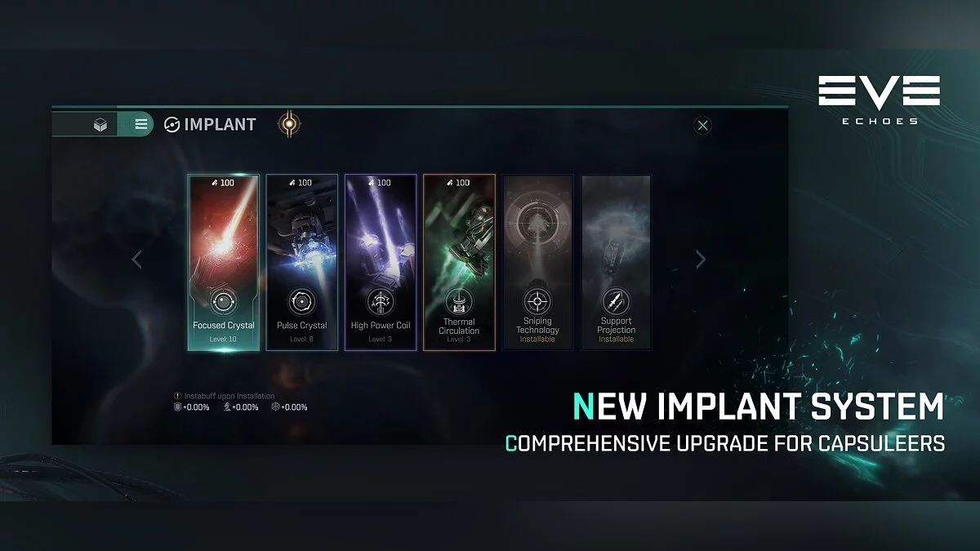Image resolution: width=980 pixels, height=551 pixels.
Task: Show next implants with right arrow
Action: [x=700, y=260]
